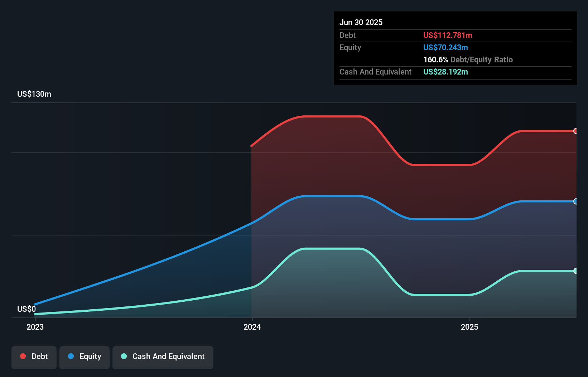Select the teal Cash And Equivalent legend dot

click(124, 357)
